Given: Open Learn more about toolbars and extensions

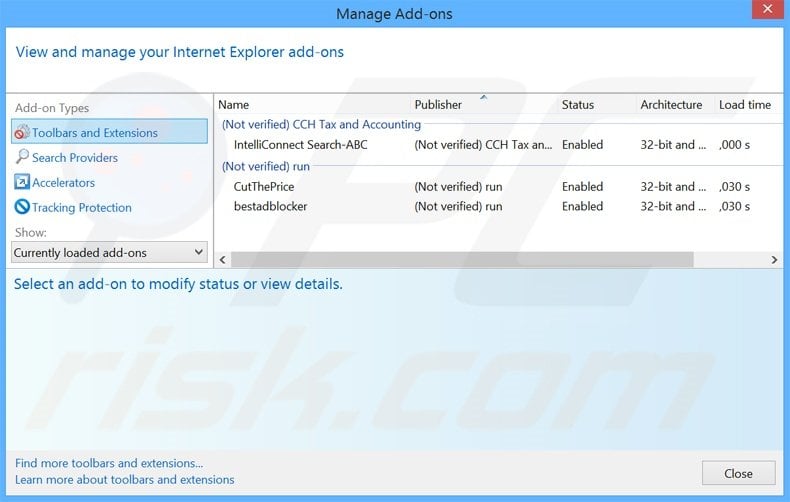Looking at the screenshot, I should pos(124,479).
